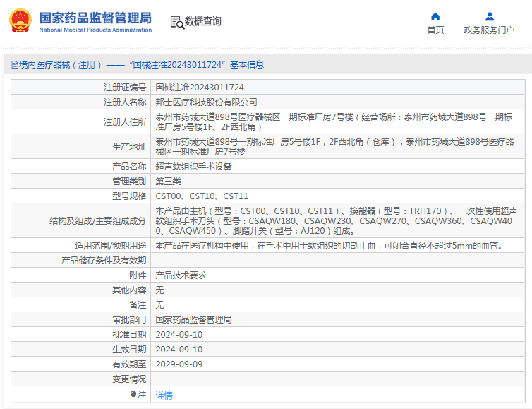
Task: Open the 政务服务门户 portal text link
Action: point(489,30)
